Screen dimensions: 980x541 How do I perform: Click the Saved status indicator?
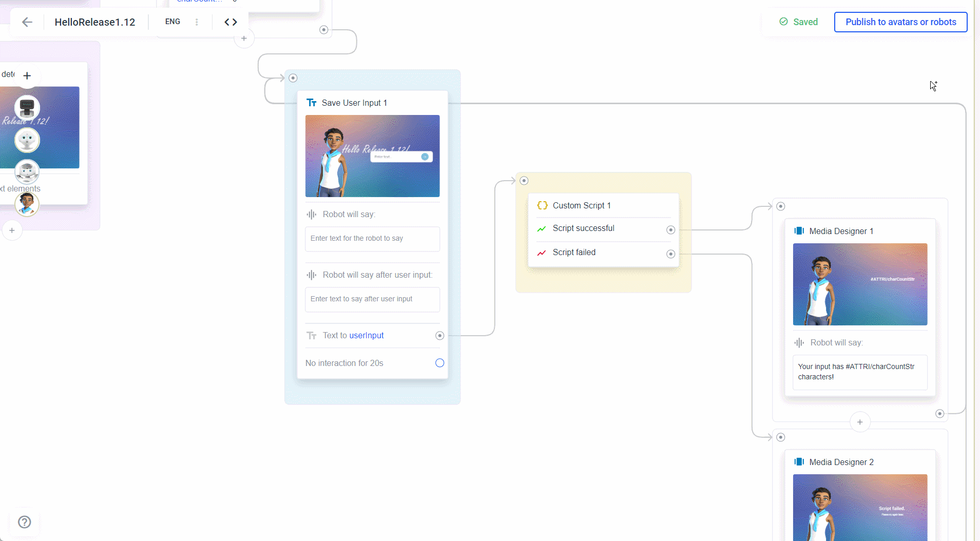pos(798,22)
